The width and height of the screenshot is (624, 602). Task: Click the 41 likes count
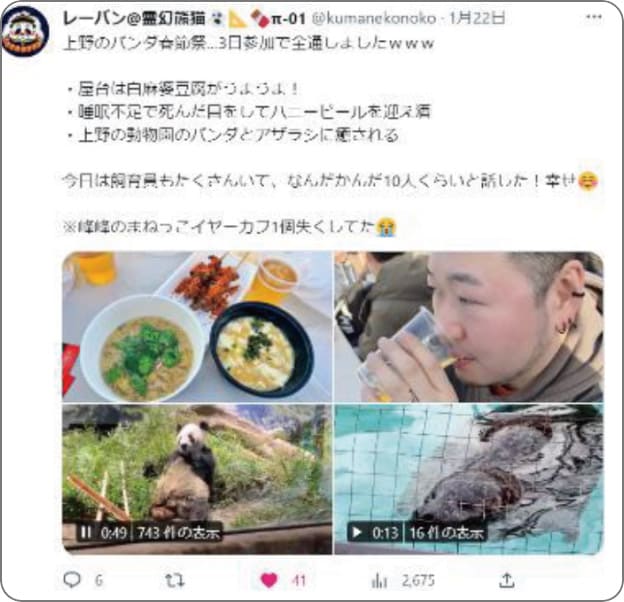click(x=299, y=581)
